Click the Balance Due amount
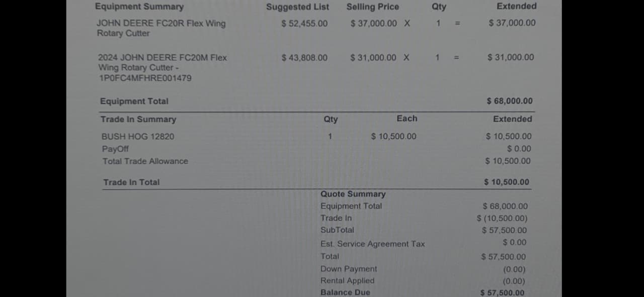The width and height of the screenshot is (644, 297). 502,292
